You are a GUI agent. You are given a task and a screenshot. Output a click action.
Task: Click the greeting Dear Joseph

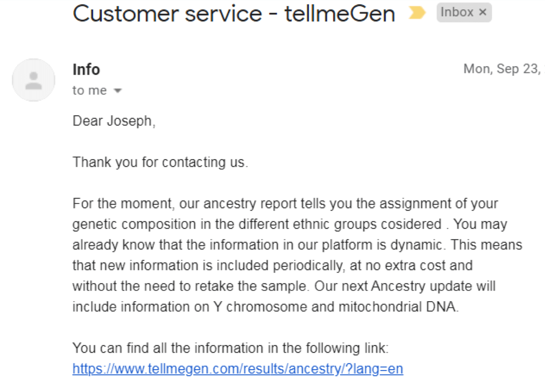pyautogui.click(x=114, y=121)
